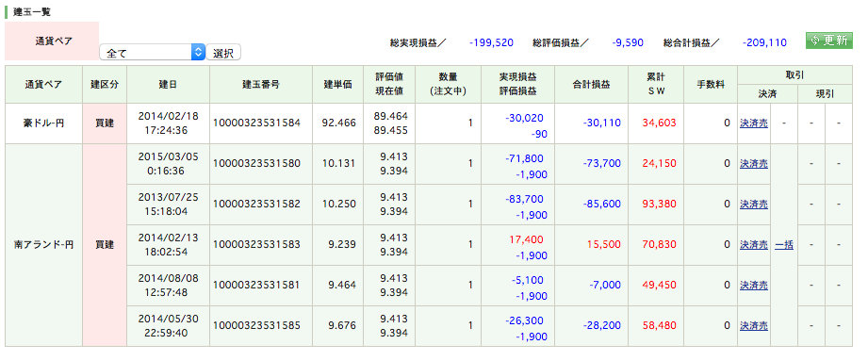Click the 豪ドル-円 currency pair cell

coord(43,123)
